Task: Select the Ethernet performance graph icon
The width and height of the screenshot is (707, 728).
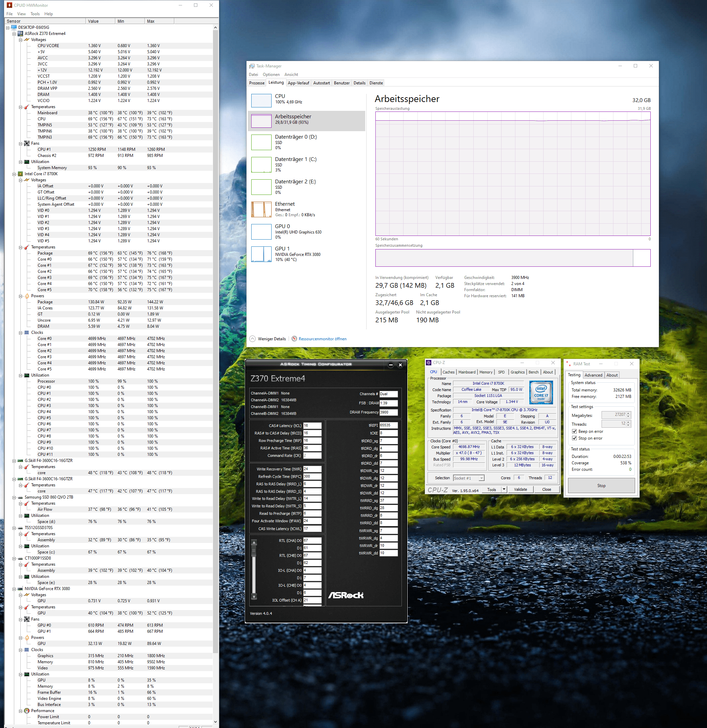Action: tap(261, 209)
